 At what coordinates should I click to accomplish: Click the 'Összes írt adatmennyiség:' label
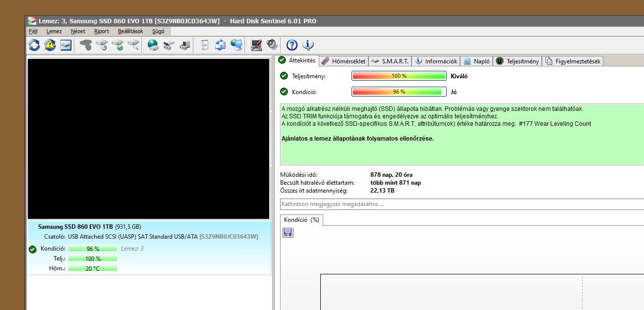314,191
